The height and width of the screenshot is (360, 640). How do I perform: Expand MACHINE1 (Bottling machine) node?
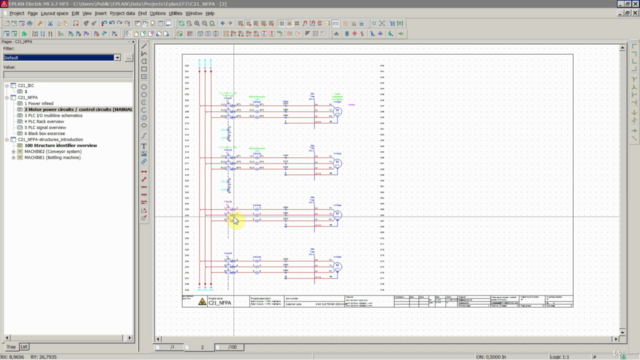coord(13,158)
